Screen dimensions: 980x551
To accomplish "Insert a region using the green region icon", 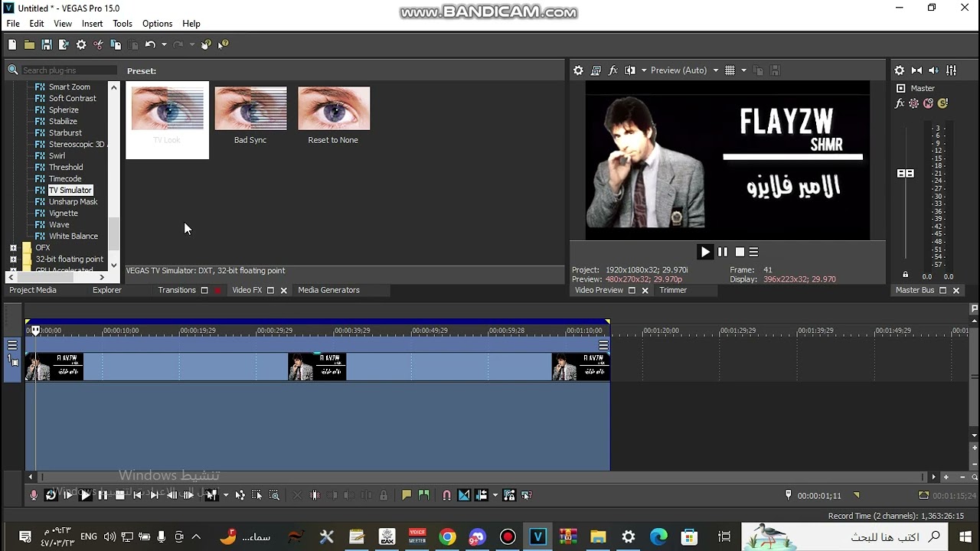I will (x=423, y=495).
